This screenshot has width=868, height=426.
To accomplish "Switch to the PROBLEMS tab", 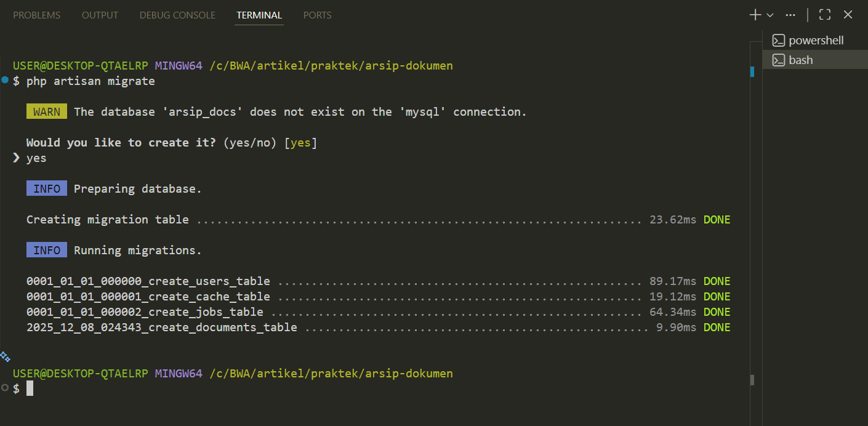I will [x=37, y=15].
